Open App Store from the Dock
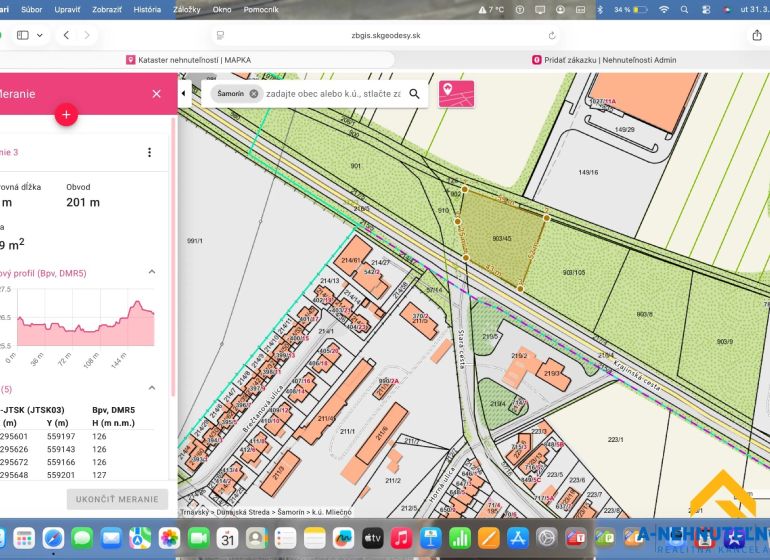This screenshot has width=770, height=560. click(518, 538)
